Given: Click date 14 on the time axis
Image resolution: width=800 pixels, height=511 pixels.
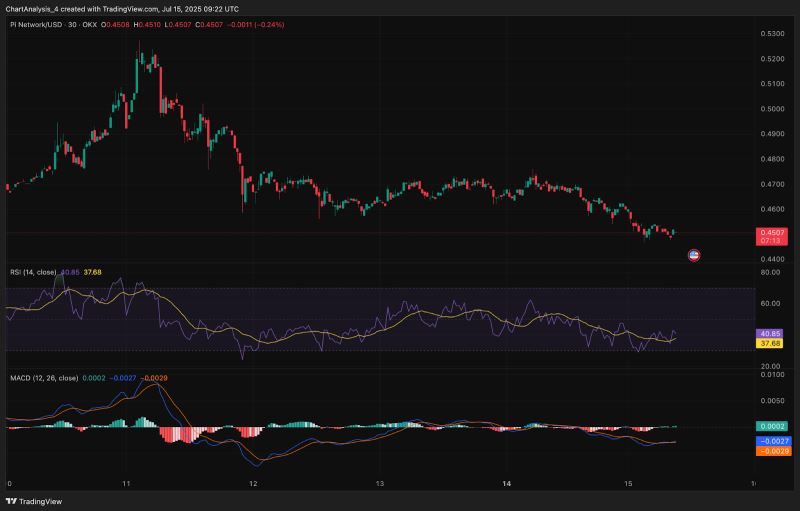Looking at the screenshot, I should coord(507,483).
